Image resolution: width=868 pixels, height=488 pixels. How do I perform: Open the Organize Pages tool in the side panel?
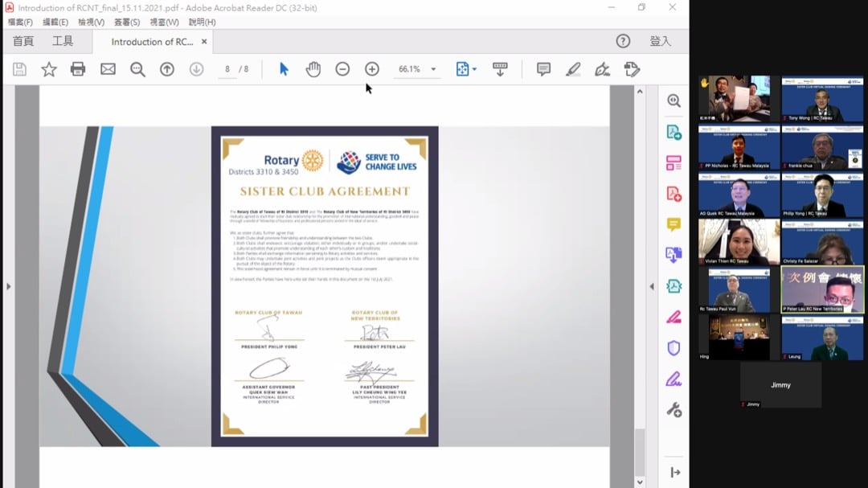pyautogui.click(x=674, y=163)
